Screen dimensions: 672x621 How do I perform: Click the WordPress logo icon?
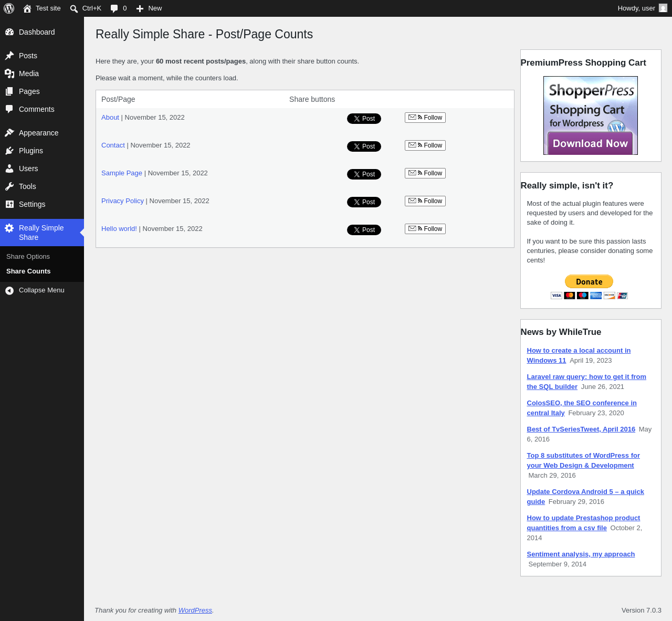pos(9,8)
